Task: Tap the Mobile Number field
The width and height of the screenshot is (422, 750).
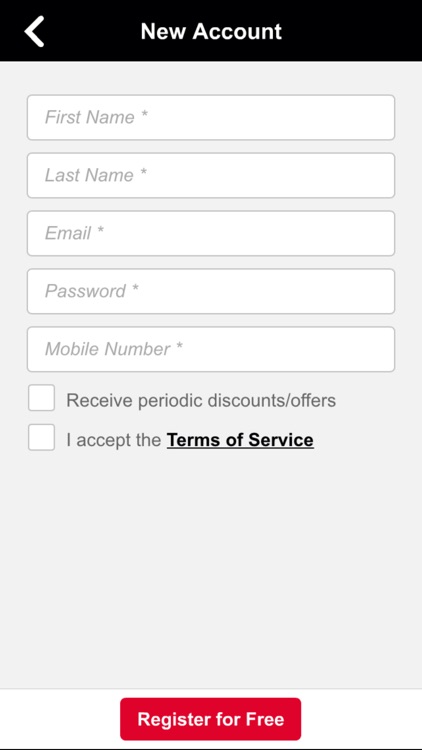Action: coord(211,349)
